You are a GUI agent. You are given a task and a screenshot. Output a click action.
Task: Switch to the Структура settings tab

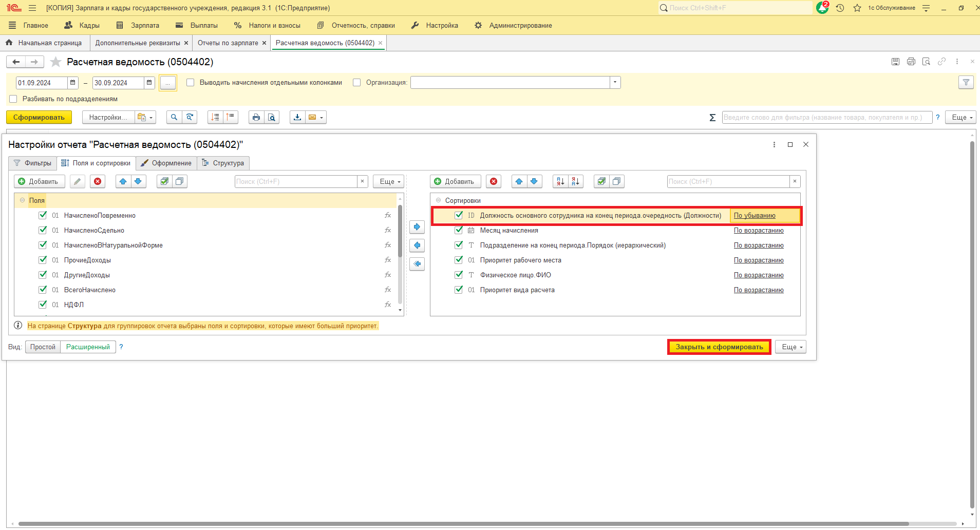(223, 163)
